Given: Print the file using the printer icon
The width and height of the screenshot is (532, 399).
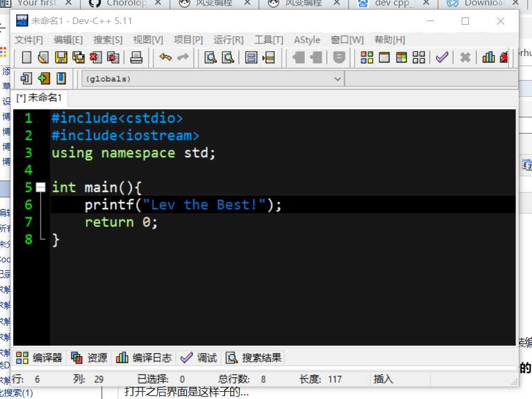Looking at the screenshot, I should tap(136, 57).
